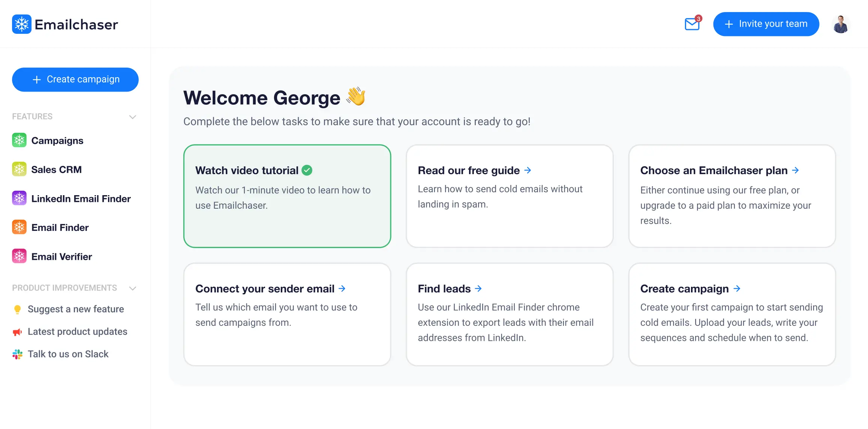Open Latest product updates menu item
The height and width of the screenshot is (429, 868).
tap(77, 331)
